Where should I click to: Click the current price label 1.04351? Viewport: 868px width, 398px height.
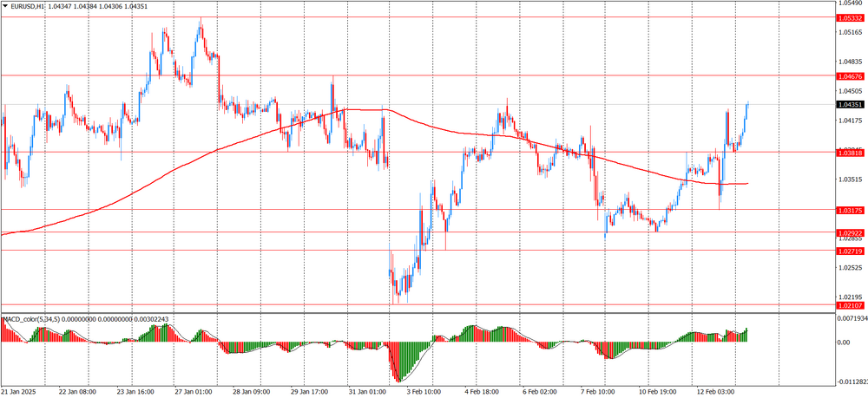850,105
